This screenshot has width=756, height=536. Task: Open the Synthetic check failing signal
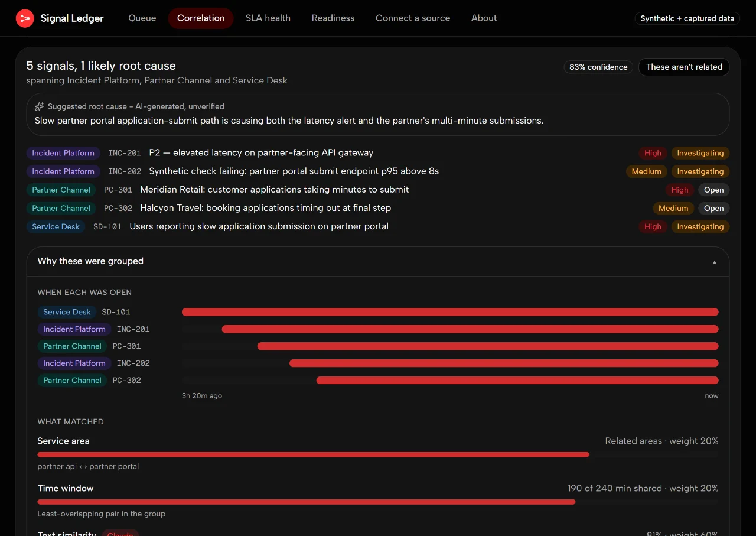tap(294, 171)
